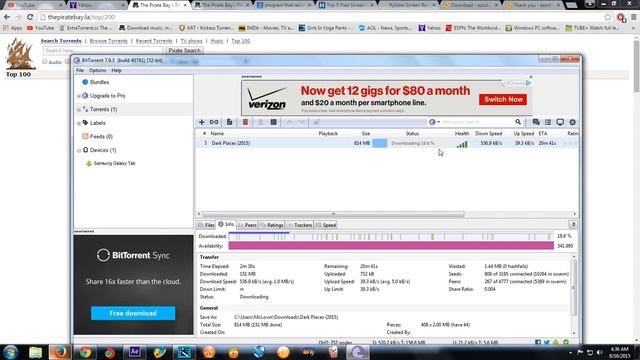Select the Dark Places (2015) torrent row

(x=387, y=143)
